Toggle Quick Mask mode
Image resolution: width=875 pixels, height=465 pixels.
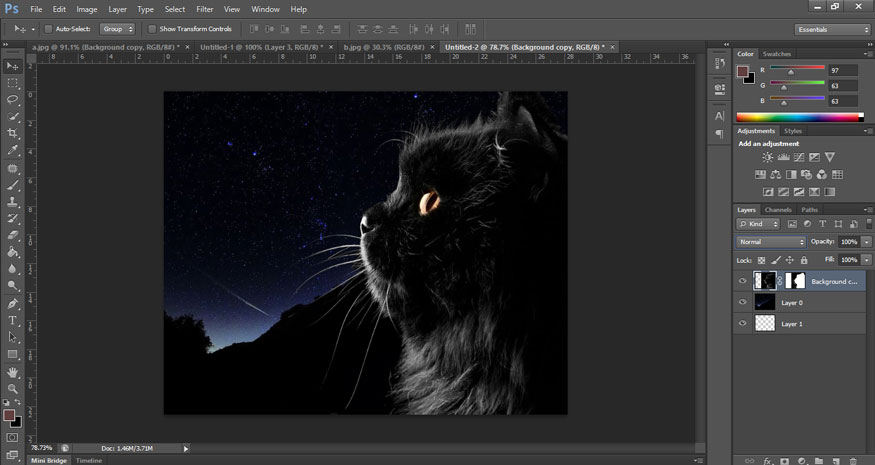click(12, 438)
